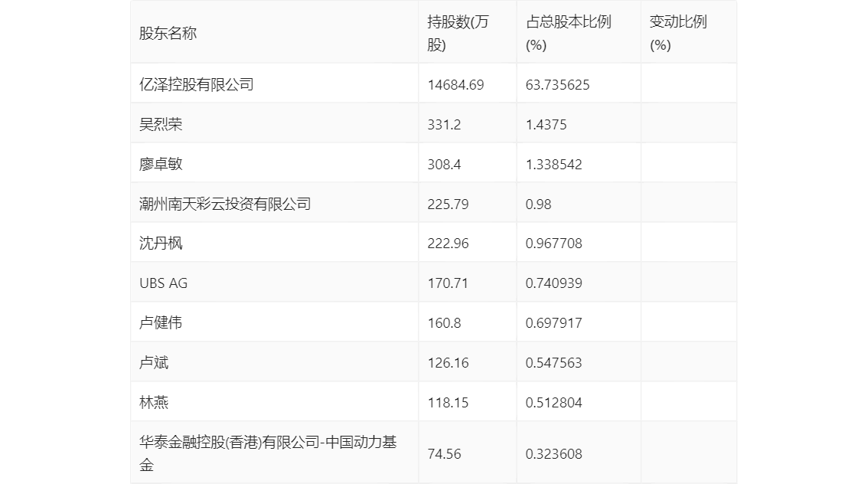This screenshot has width=868, height=484.
Task: Click the percentage 0.547563
Action: 553,363
